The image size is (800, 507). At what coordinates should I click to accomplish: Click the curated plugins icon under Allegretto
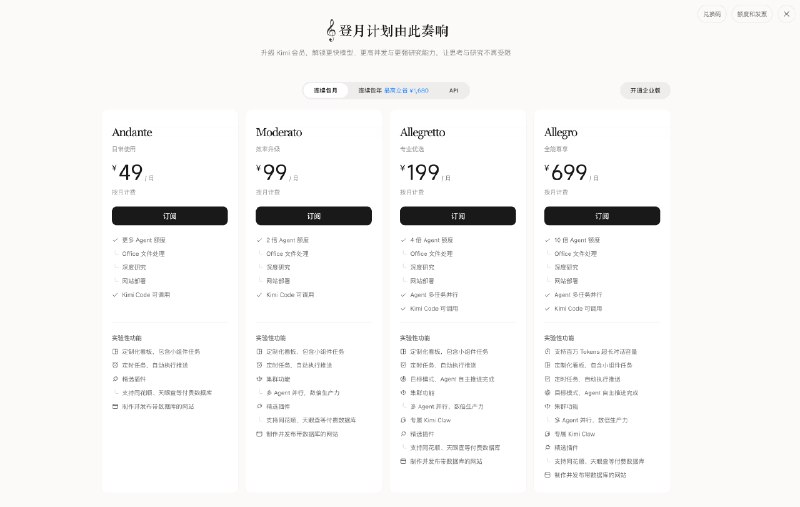(x=403, y=434)
